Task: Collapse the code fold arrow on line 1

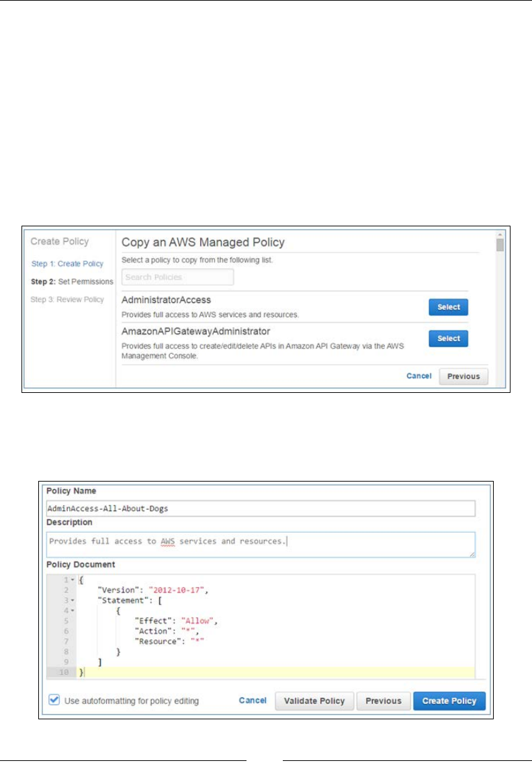Action: [x=72, y=580]
